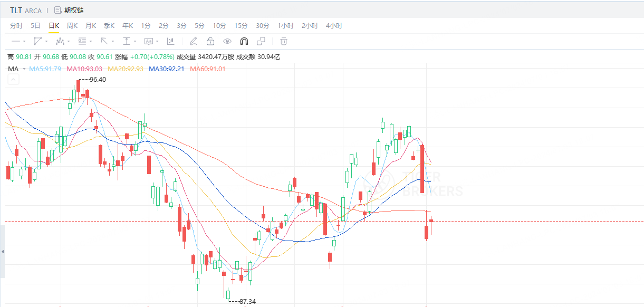644x307 pixels.
Task: Click the 87.34 low price label
Action: pyautogui.click(x=247, y=302)
